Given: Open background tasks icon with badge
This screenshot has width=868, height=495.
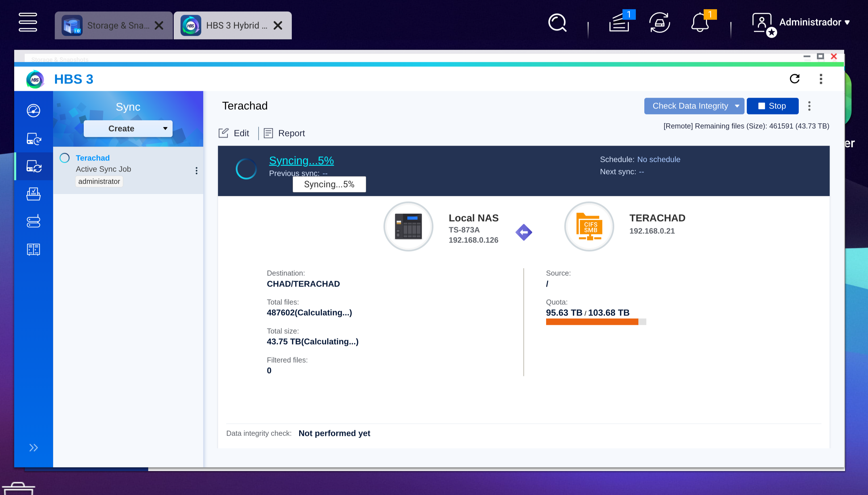Looking at the screenshot, I should (620, 23).
